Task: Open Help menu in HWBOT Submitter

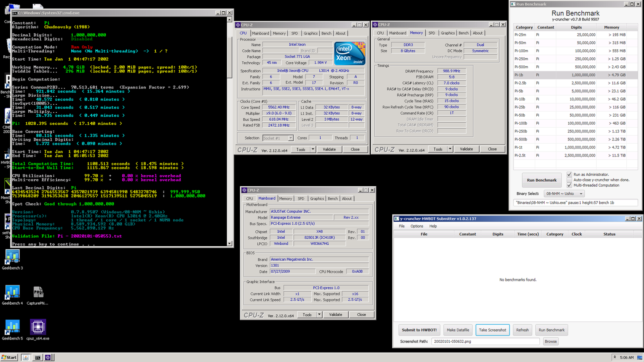Action: pos(433,226)
